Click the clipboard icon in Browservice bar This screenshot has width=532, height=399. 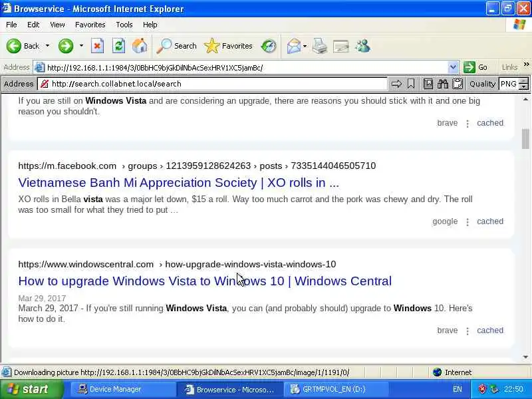[x=458, y=84]
